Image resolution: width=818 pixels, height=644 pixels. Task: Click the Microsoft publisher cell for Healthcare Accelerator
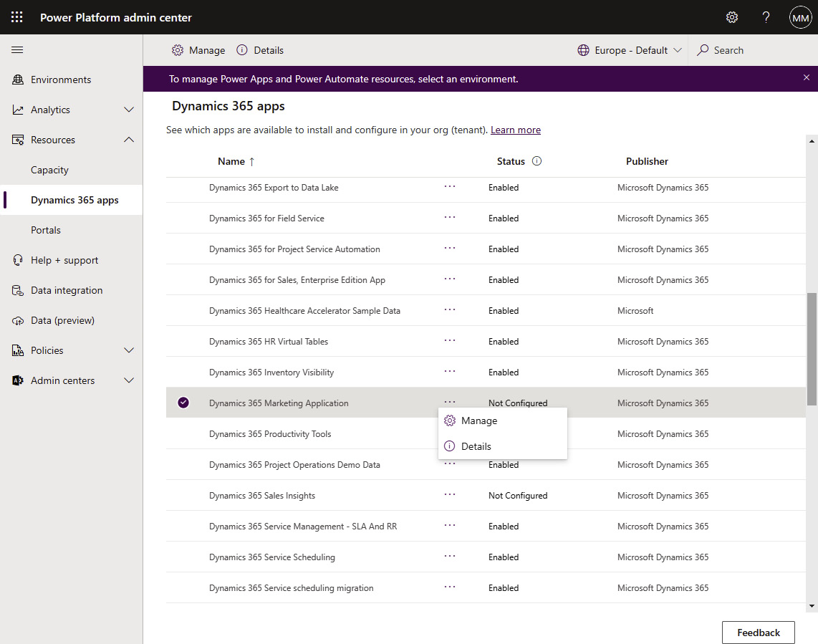pyautogui.click(x=635, y=310)
